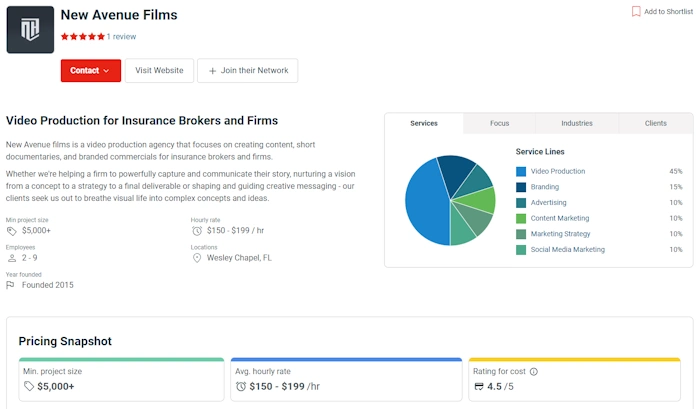Click the Video Production blue legend swatch
This screenshot has width=700, height=409.
click(x=521, y=171)
